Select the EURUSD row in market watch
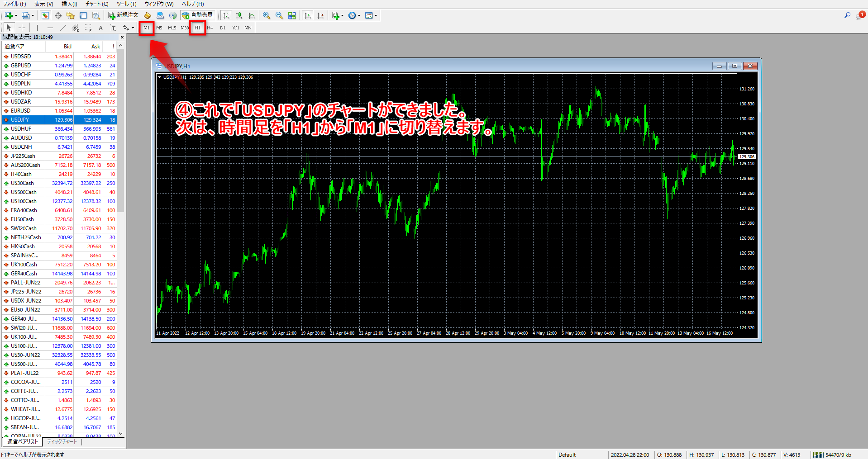The height and width of the screenshot is (459, 868). tap(21, 111)
